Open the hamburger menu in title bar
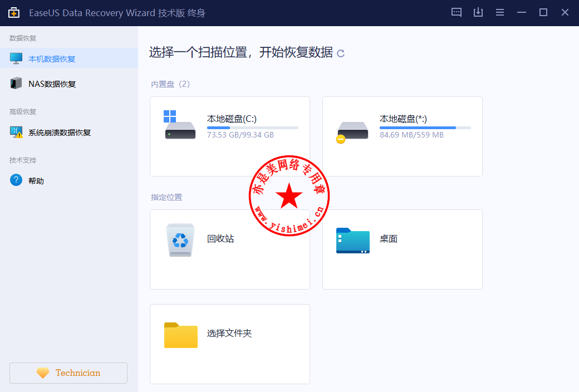Viewport: 579px width, 392px height. click(x=500, y=13)
